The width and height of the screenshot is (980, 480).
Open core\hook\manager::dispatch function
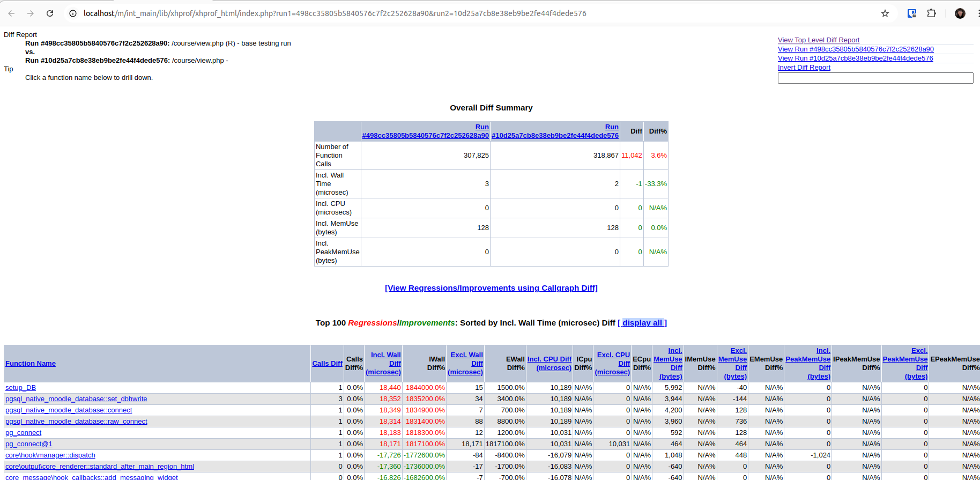point(50,455)
